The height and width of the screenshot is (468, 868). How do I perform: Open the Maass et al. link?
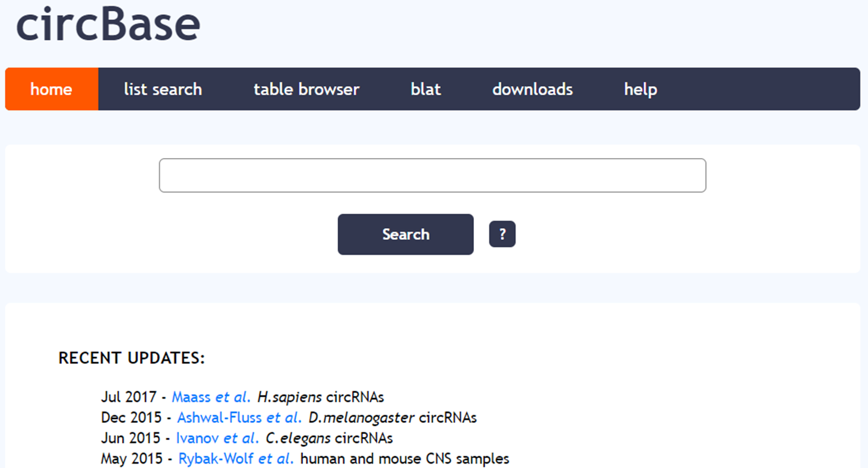[x=211, y=397]
